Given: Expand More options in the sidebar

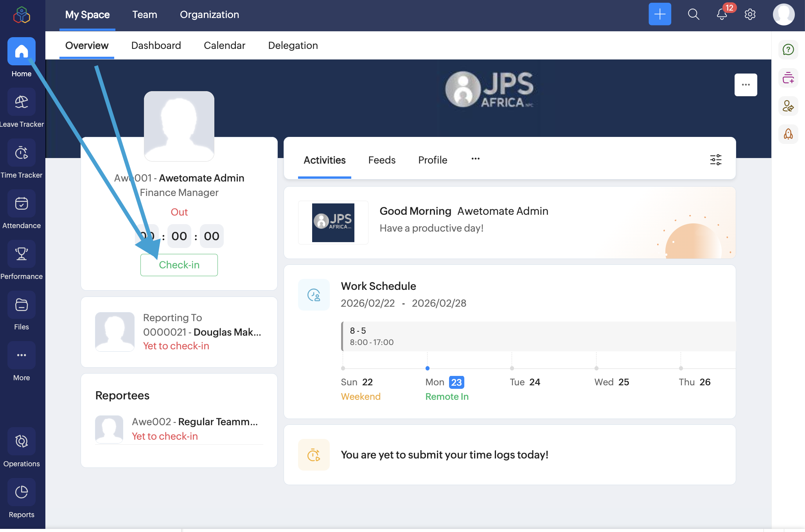Looking at the screenshot, I should tap(22, 356).
